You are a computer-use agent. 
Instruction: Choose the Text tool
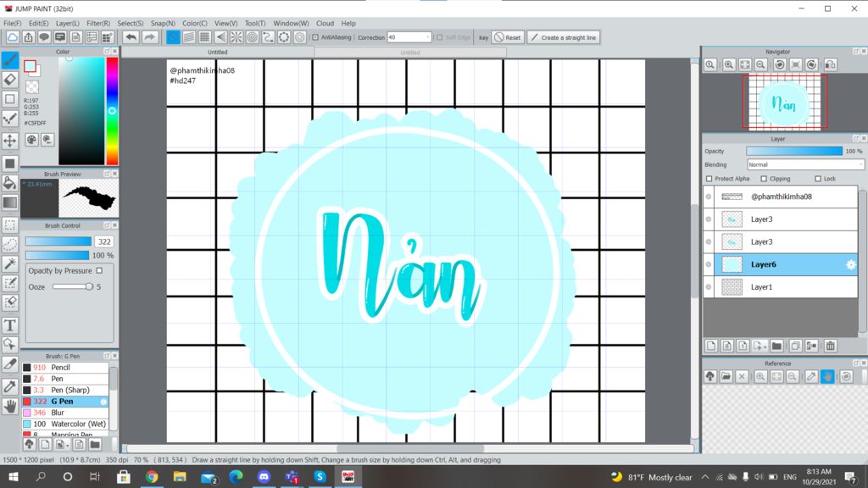10,325
